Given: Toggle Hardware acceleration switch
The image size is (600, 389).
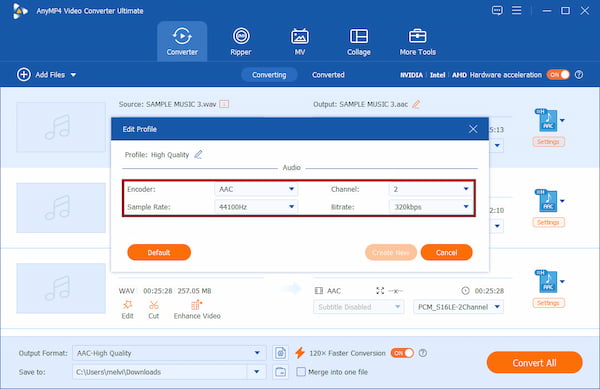Looking at the screenshot, I should tap(558, 75).
